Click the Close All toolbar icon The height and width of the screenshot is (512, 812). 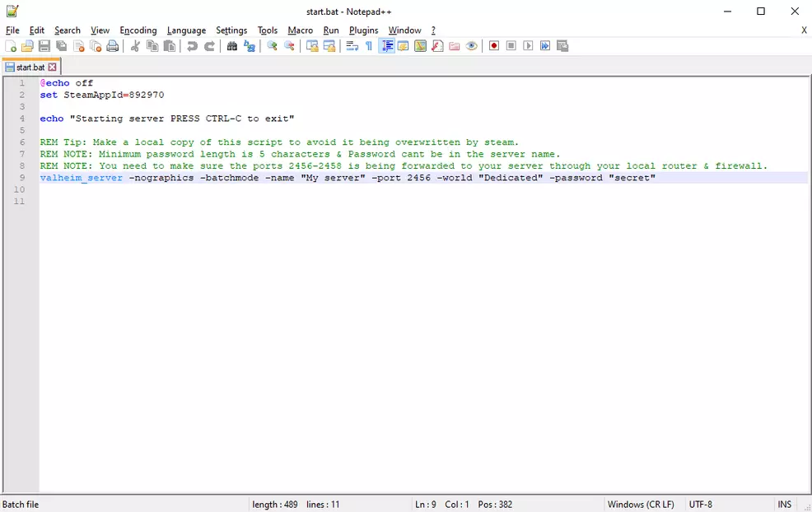pos(96,46)
